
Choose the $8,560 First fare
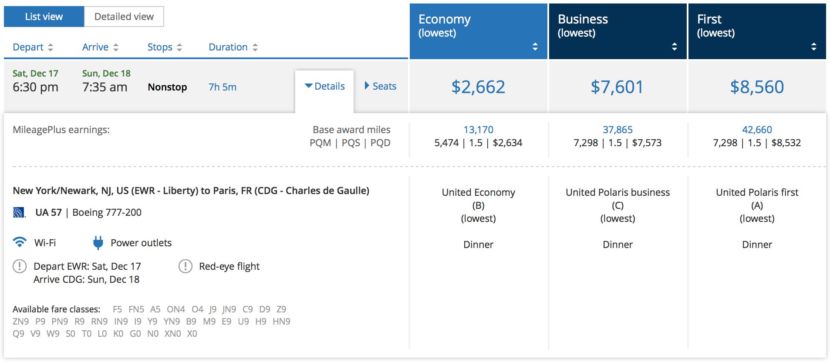[x=757, y=87]
